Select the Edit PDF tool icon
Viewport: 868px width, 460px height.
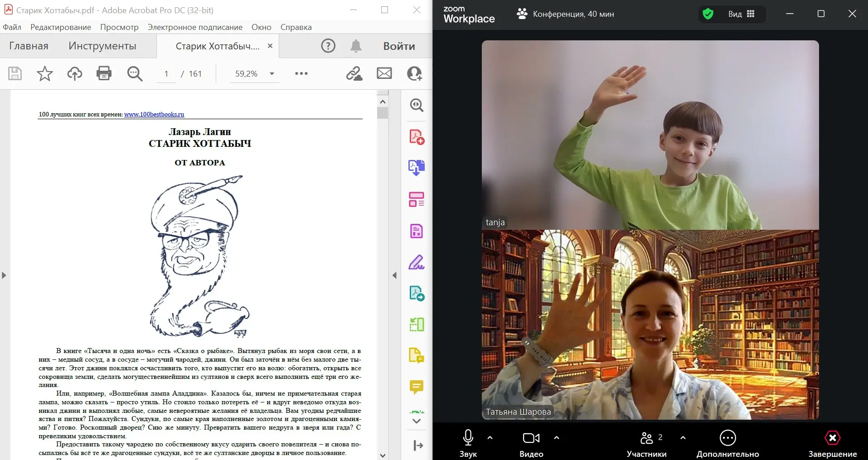pos(417,199)
